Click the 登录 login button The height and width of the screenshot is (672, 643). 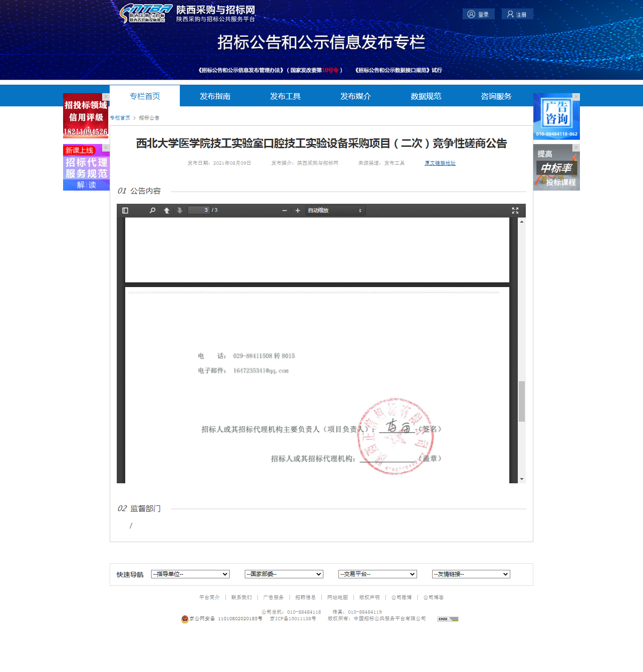(478, 15)
